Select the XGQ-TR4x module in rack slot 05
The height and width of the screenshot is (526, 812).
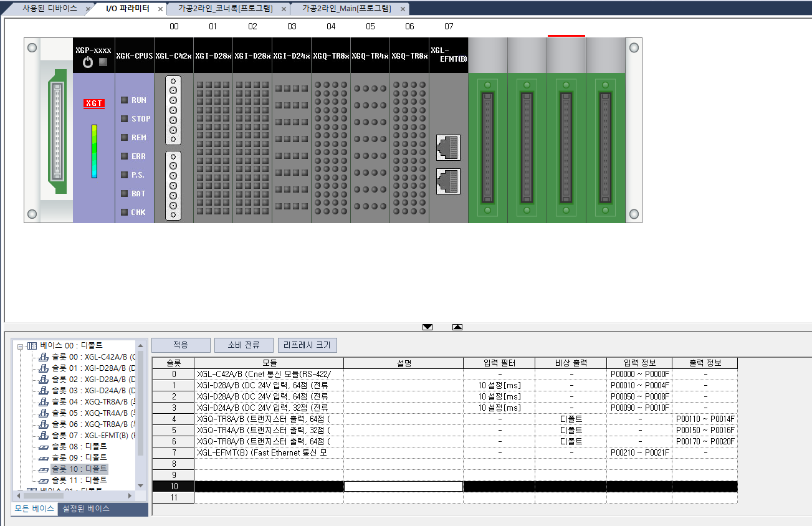(x=370, y=130)
